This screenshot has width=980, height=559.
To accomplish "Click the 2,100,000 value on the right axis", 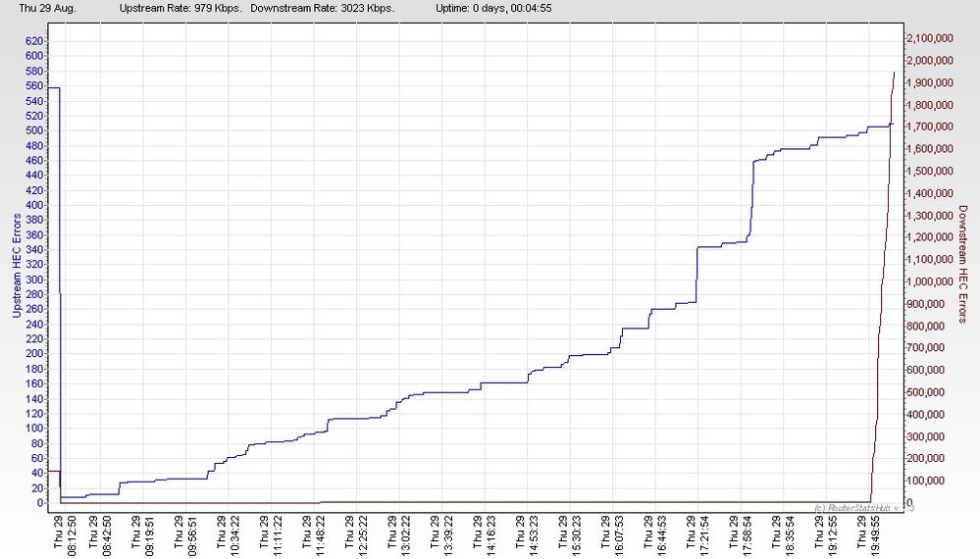I will (931, 38).
